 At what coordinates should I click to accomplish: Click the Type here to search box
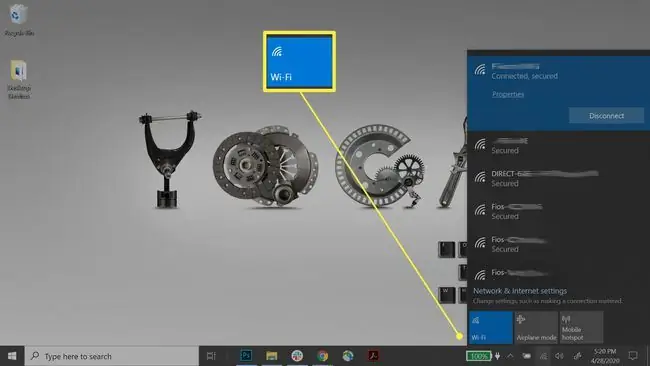point(112,356)
